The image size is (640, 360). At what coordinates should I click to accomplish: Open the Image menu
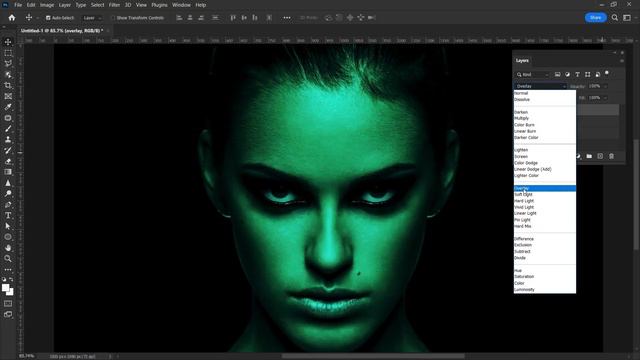point(47,5)
